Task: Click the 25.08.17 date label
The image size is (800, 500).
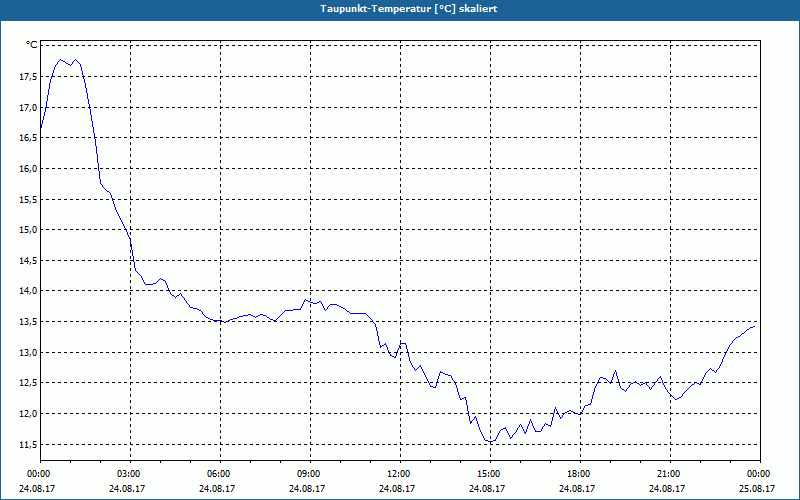Action: (757, 488)
